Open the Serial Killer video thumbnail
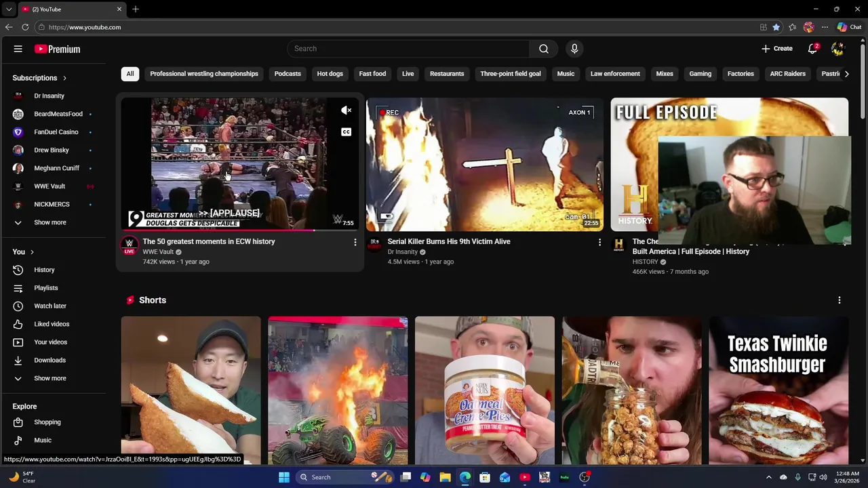The image size is (868, 488). 485,165
